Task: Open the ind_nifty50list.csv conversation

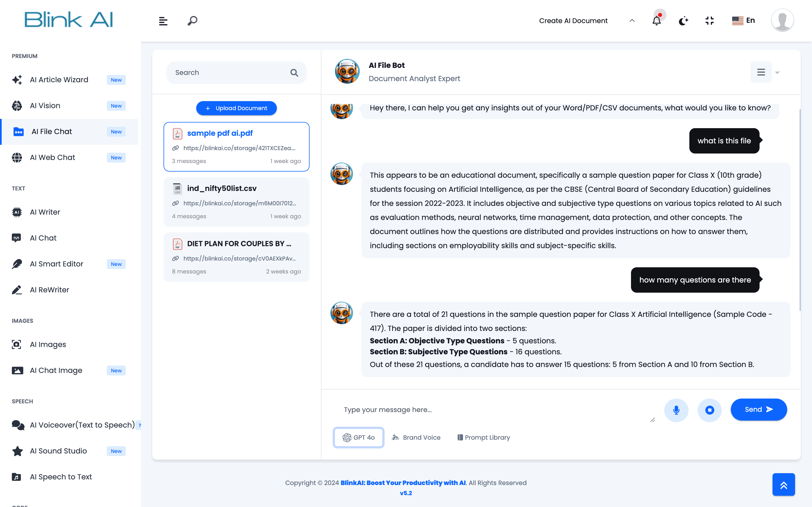Action: pyautogui.click(x=236, y=202)
